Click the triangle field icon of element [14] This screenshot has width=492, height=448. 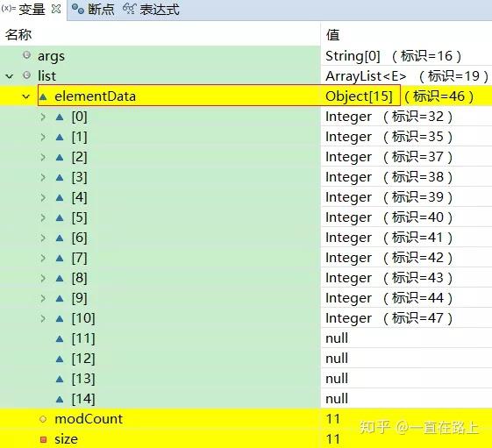tap(60, 400)
